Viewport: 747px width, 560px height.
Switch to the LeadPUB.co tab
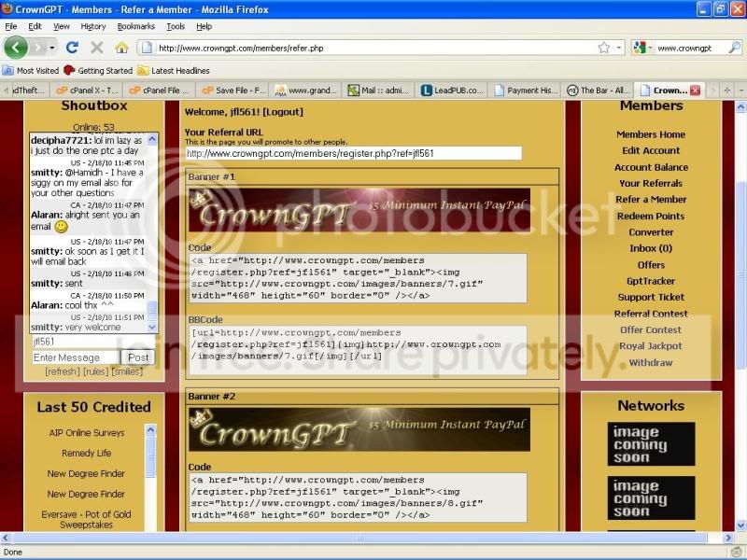click(x=451, y=91)
